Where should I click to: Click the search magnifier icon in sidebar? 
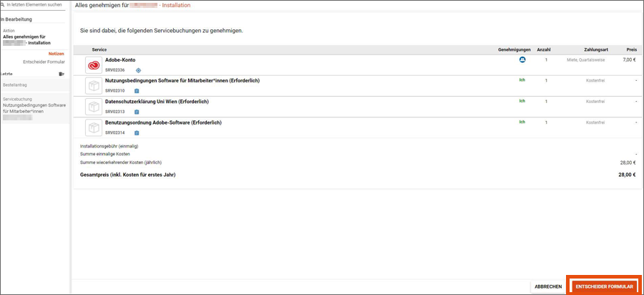coord(3,5)
